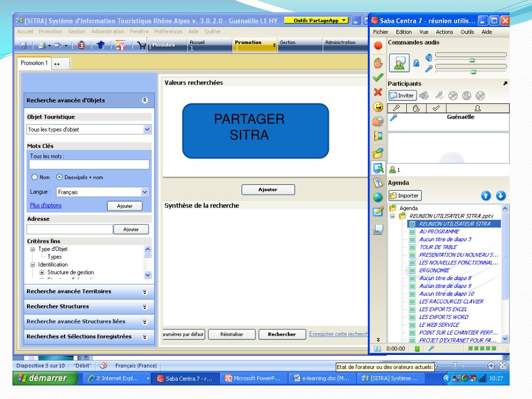Click the Tous les mots text field
This screenshot has height=399, width=532.
pos(89,165)
